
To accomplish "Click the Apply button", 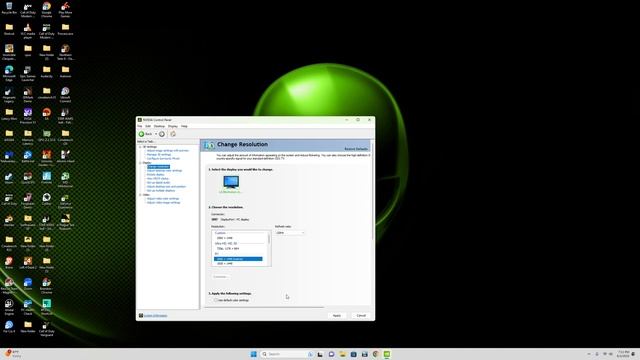I will [x=337, y=316].
